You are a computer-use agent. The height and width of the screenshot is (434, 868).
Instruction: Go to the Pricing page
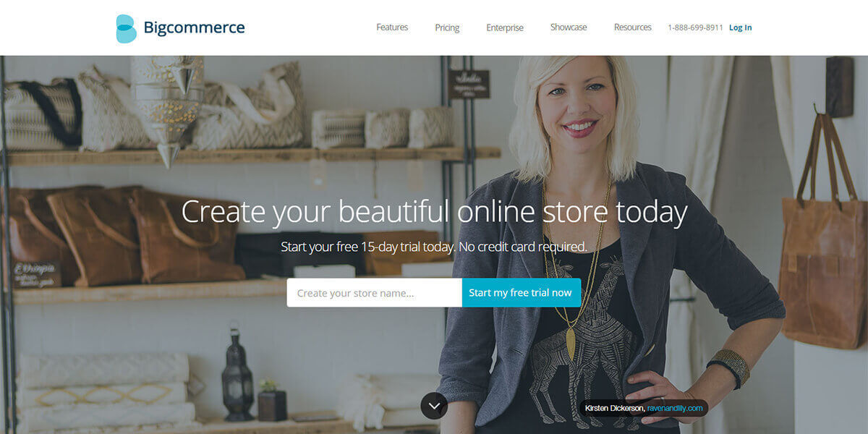(x=447, y=27)
